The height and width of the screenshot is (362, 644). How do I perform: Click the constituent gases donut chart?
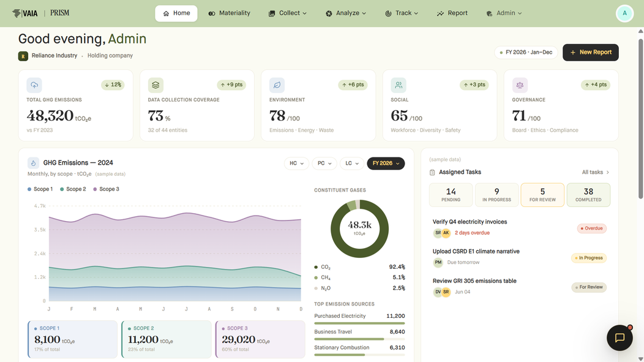coord(359,229)
